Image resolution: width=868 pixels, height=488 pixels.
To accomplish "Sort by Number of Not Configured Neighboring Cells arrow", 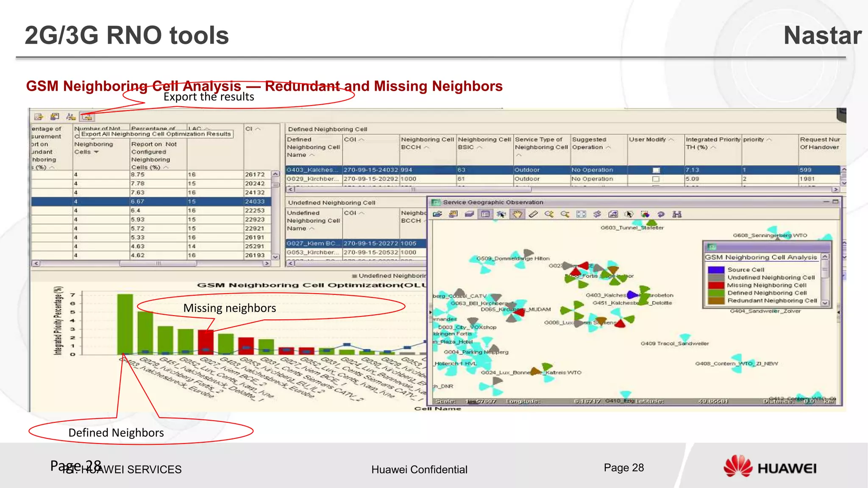I will click(x=96, y=152).
